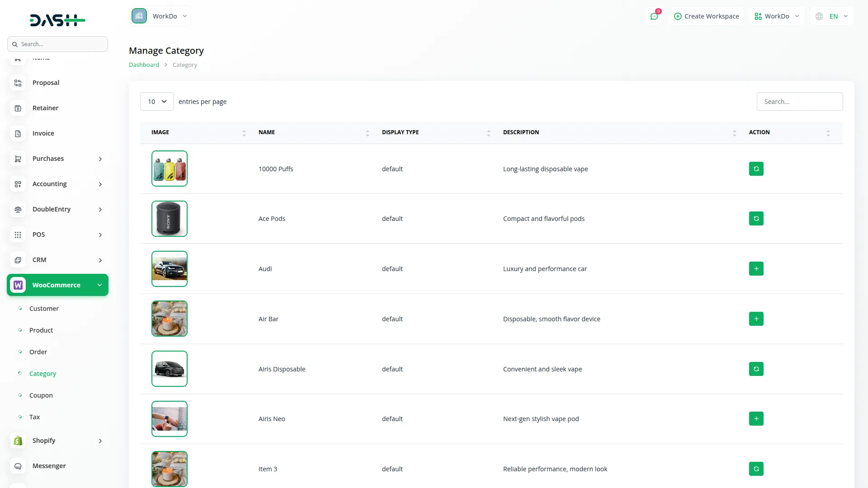Open Invoice from the sidebar icon
The height and width of the screenshot is (488, 868).
(x=18, y=133)
